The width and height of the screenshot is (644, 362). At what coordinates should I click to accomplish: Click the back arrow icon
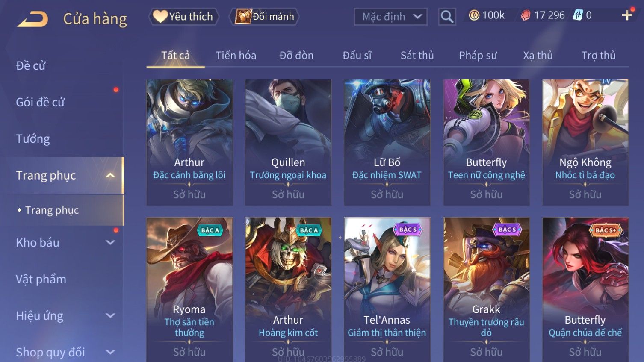tap(32, 19)
